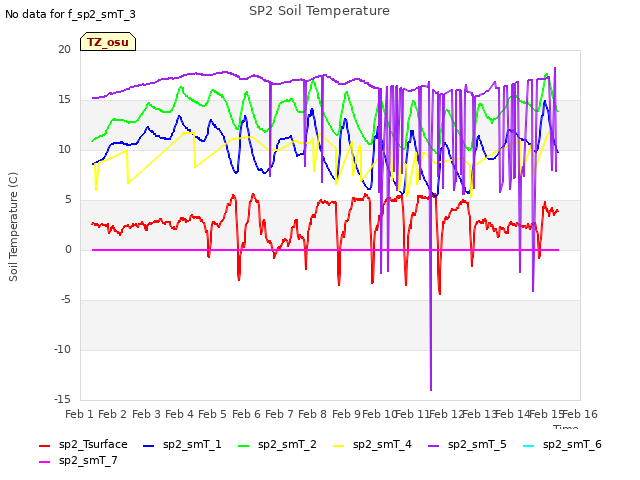640x480 pixels.
Task: Toggle sp2_smT_4 legend entry
Action: 372,444
